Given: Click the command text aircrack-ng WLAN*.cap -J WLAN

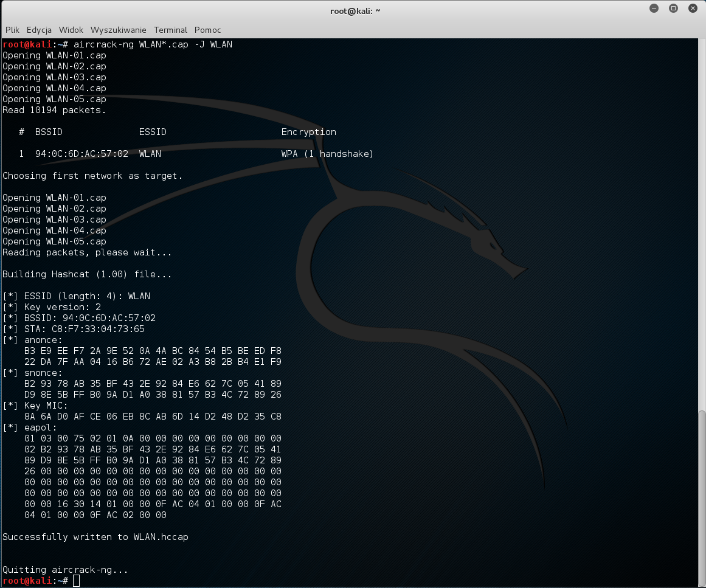Looking at the screenshot, I should point(153,44).
